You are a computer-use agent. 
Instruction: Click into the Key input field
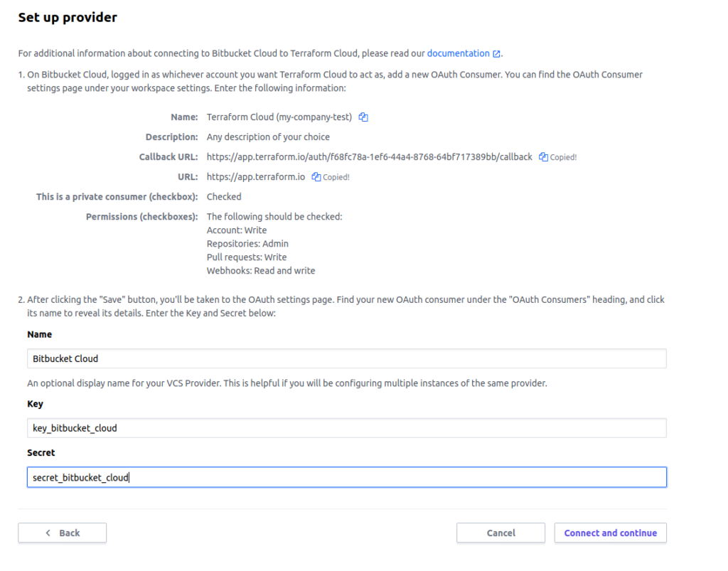[x=347, y=428]
